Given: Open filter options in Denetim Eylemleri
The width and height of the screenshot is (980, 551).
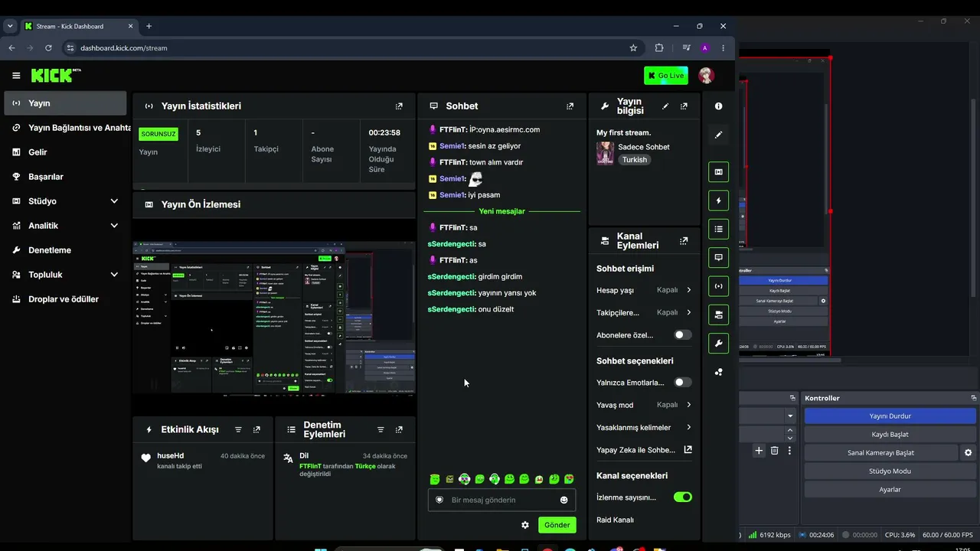Looking at the screenshot, I should click(381, 430).
